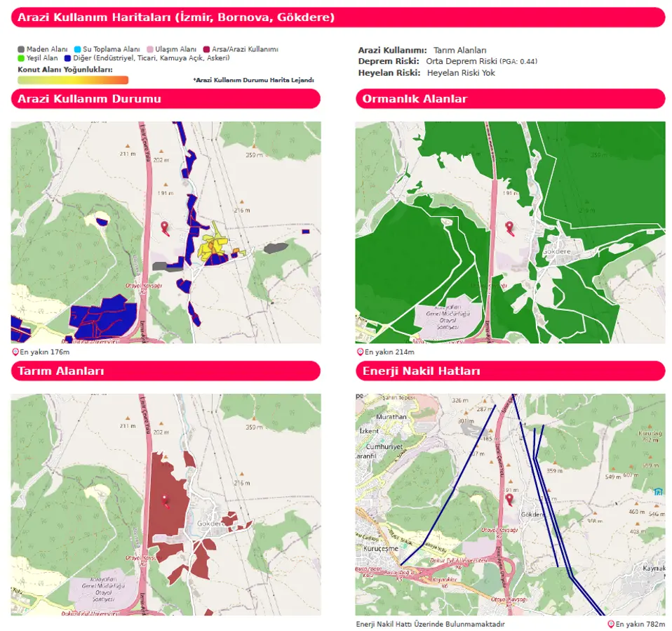Click the pink Ulaşım Alanı legend icon

pyautogui.click(x=149, y=49)
